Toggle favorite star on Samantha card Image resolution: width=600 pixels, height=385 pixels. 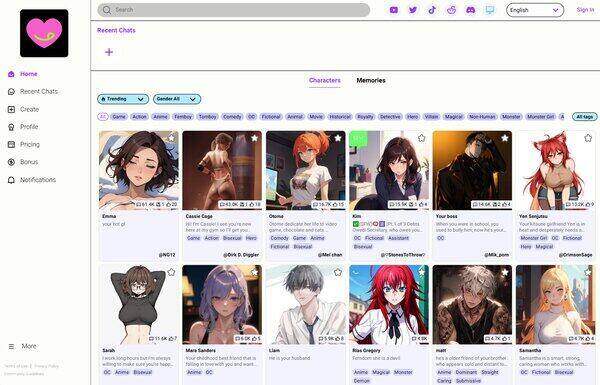588,272
